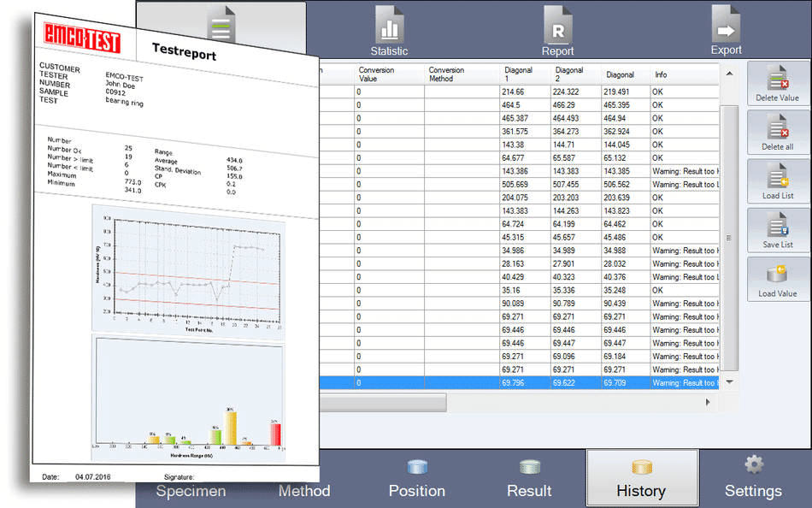Image resolution: width=812 pixels, height=508 pixels.
Task: Open the Report function
Action: click(x=557, y=30)
